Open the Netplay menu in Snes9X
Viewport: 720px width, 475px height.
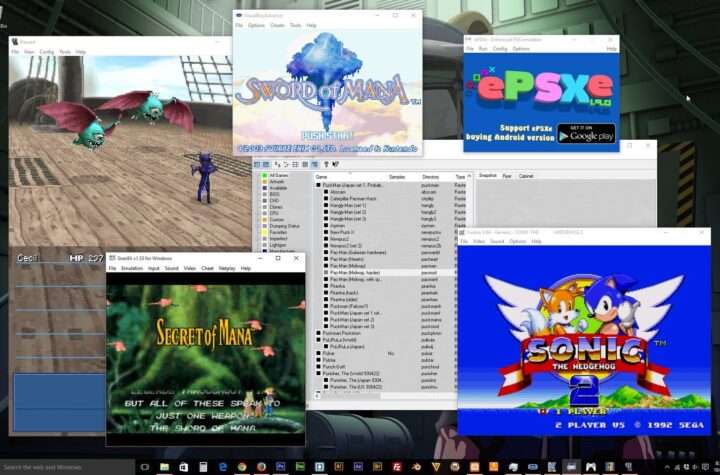[x=227, y=268]
